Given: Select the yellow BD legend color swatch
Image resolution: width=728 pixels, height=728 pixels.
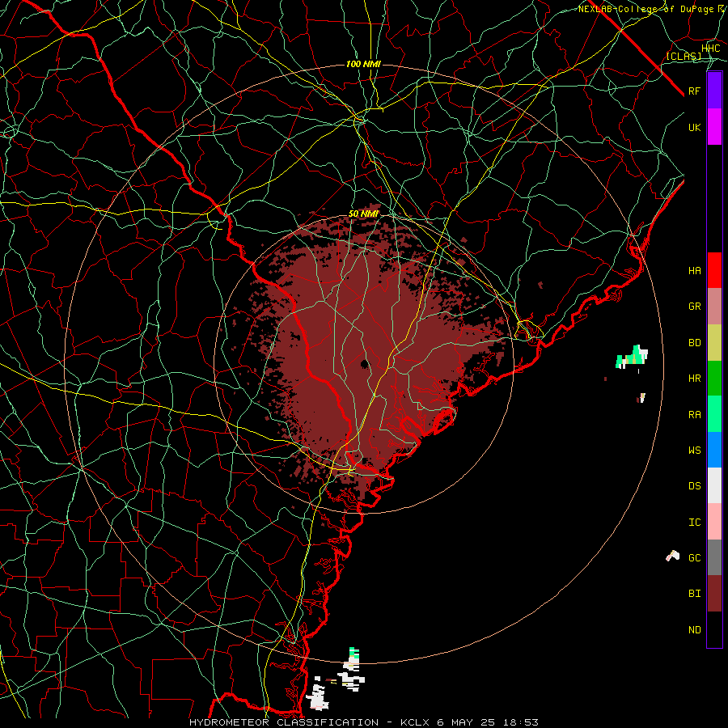Looking at the screenshot, I should coord(714,342).
